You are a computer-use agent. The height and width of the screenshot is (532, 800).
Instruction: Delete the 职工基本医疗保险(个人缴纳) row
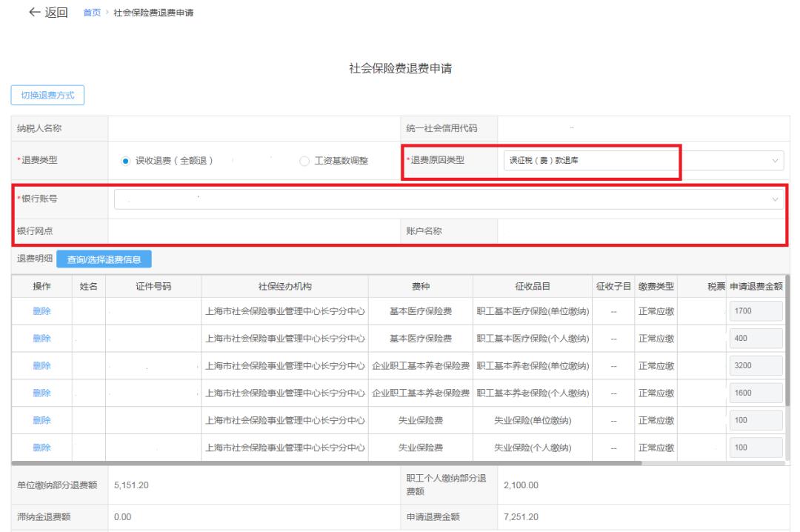(42, 339)
